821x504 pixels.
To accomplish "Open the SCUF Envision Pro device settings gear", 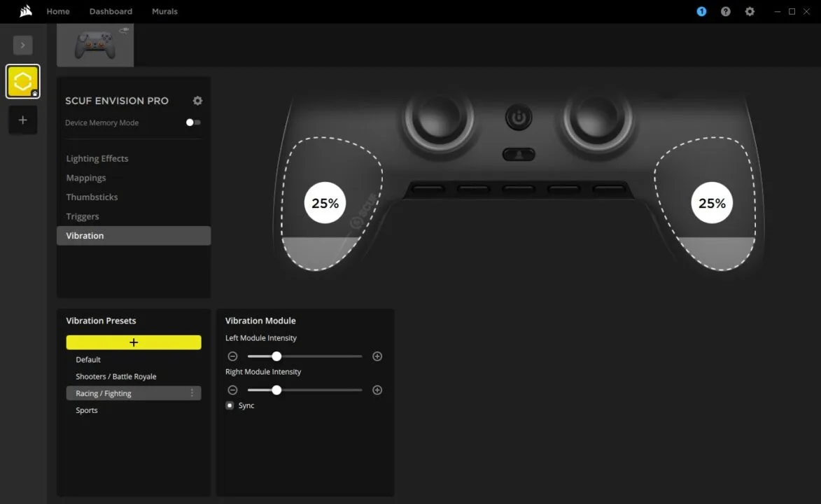I will [x=197, y=101].
